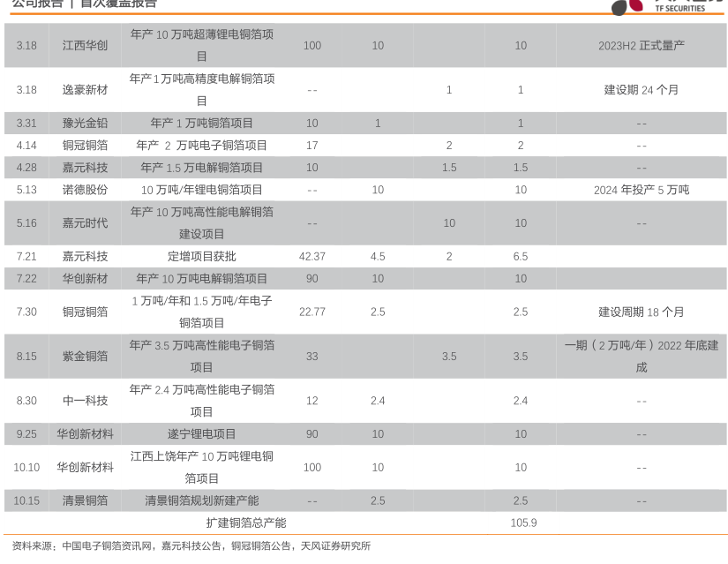This screenshot has width=728, height=564.
Task: Click the 2024 年投产 5 万吨 note
Action: [x=642, y=190]
